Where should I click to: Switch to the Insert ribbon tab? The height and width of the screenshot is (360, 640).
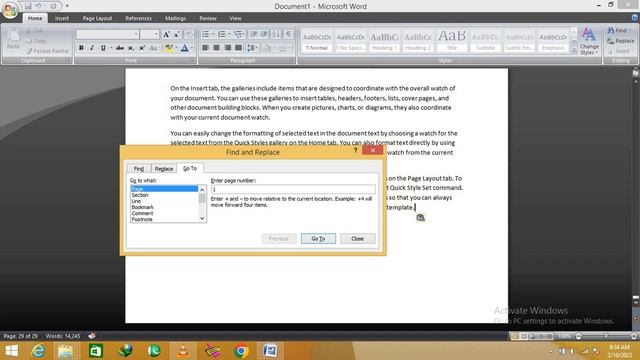62,18
